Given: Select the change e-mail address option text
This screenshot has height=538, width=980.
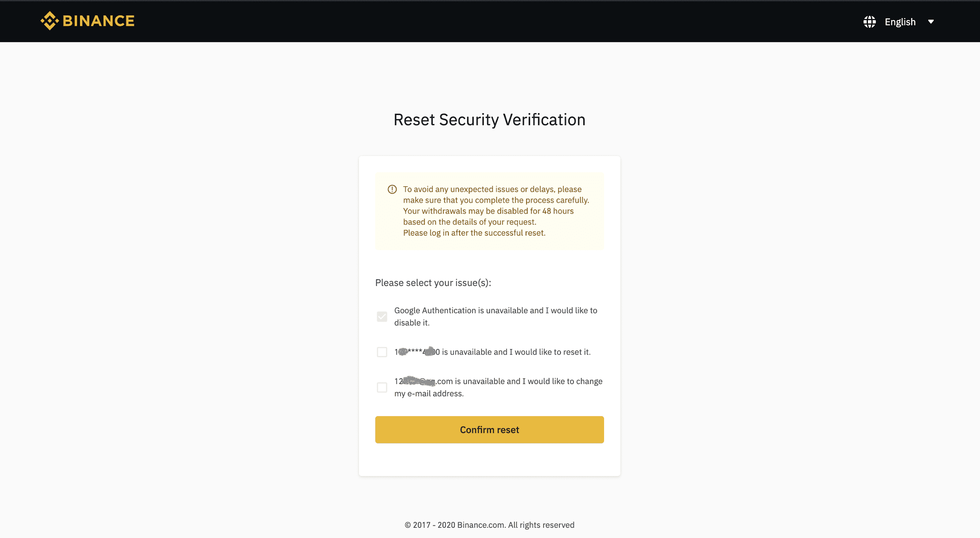Looking at the screenshot, I should pos(498,387).
